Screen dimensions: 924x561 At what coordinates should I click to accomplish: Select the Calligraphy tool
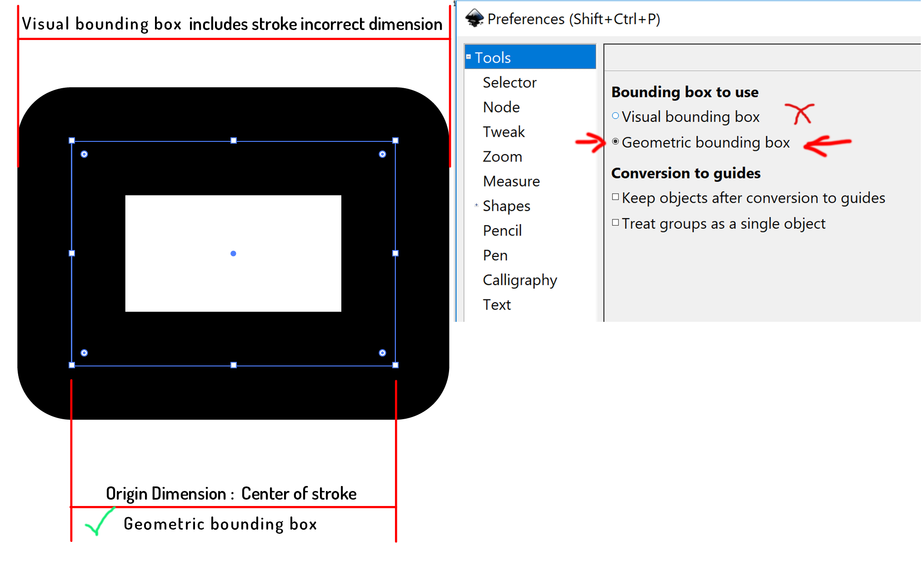tap(519, 279)
